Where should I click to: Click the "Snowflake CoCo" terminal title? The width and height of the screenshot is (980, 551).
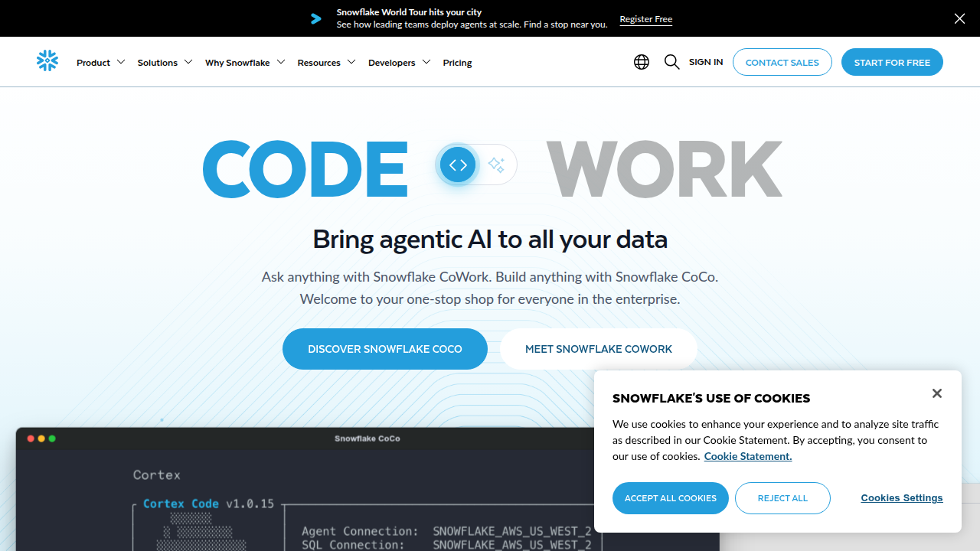[x=367, y=439]
